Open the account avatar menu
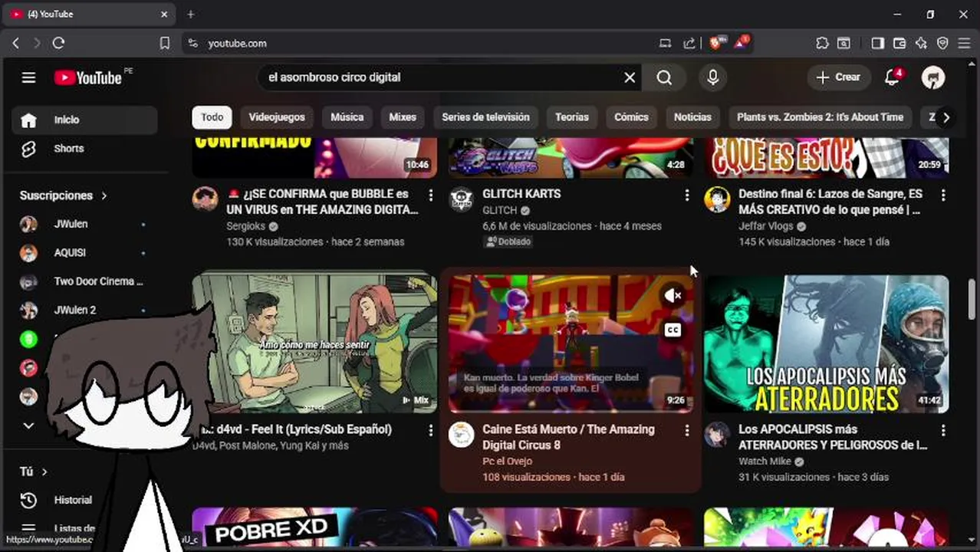 933,77
